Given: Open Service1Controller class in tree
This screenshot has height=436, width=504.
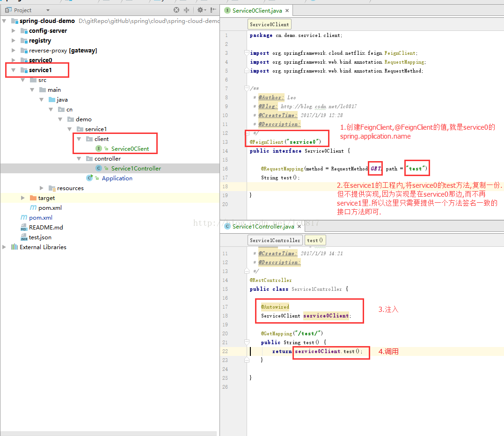Looking at the screenshot, I should pos(136,169).
